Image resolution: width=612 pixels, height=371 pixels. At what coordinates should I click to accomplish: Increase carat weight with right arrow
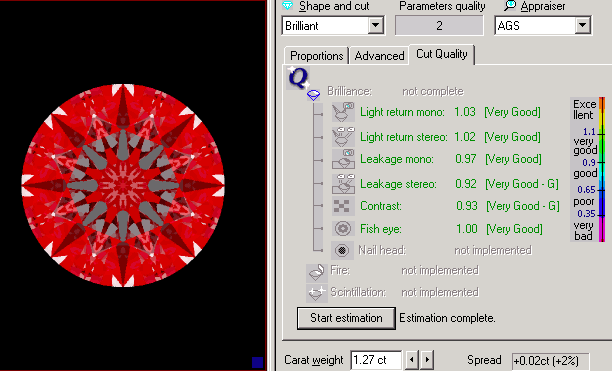[x=427, y=359]
